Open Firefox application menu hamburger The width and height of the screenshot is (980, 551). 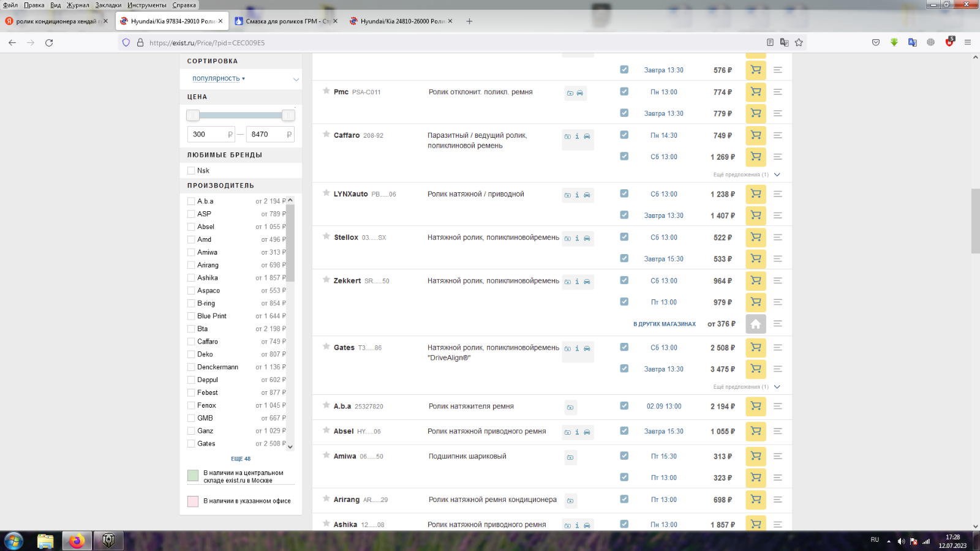[968, 43]
